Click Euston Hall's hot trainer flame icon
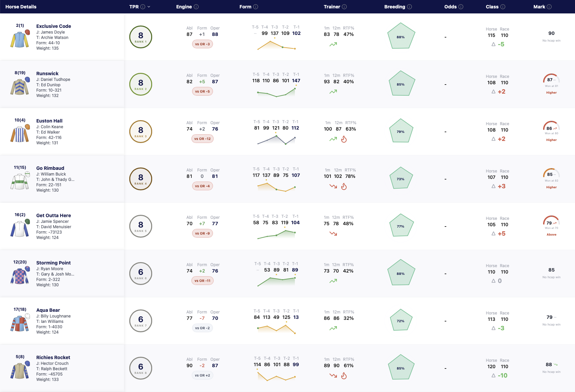575x392 pixels. (x=344, y=139)
